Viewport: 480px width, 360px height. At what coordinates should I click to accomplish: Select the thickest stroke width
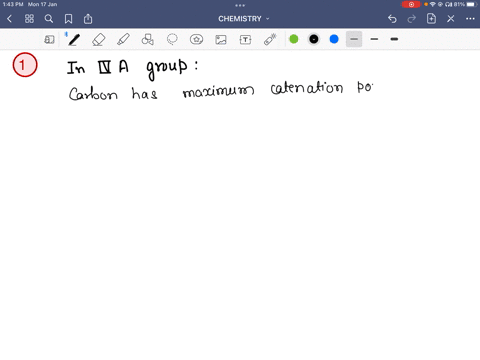coord(394,39)
